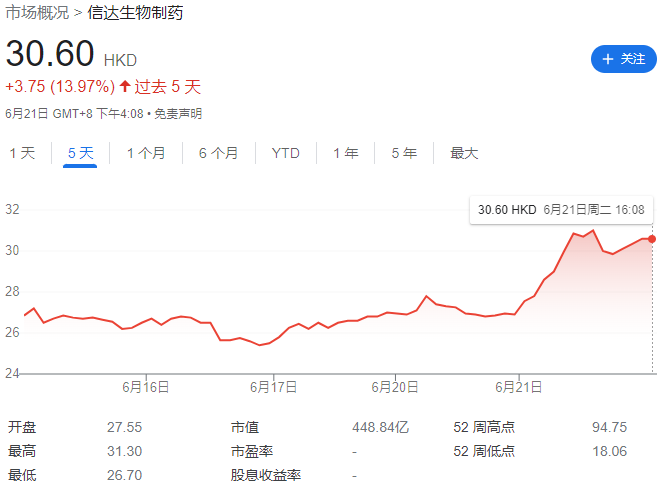Click the 开盘 value 27.55
663x496 pixels.
(124, 427)
